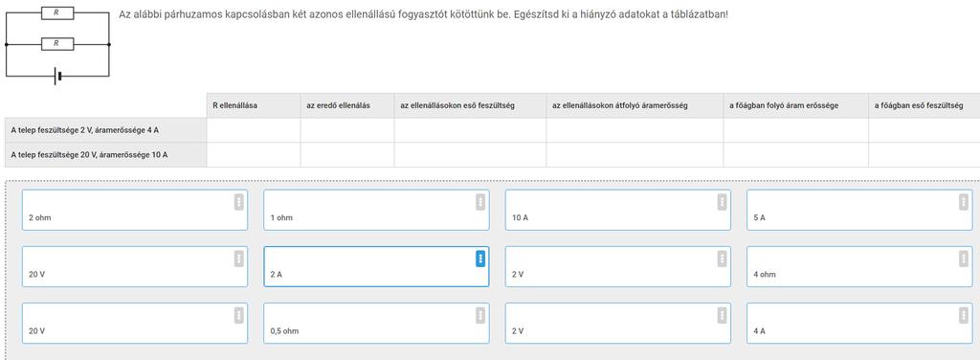Click the handle icon of the 4 ohm card
The image size is (980, 360).
point(964,259)
